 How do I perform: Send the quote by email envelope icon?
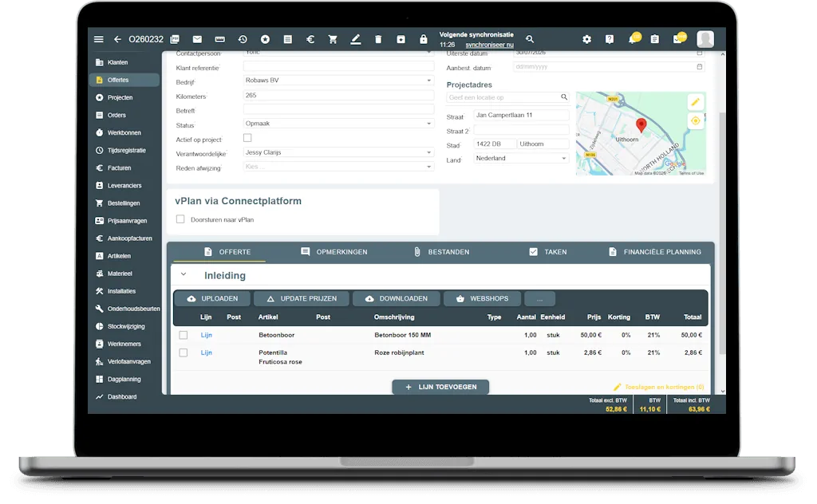point(197,39)
